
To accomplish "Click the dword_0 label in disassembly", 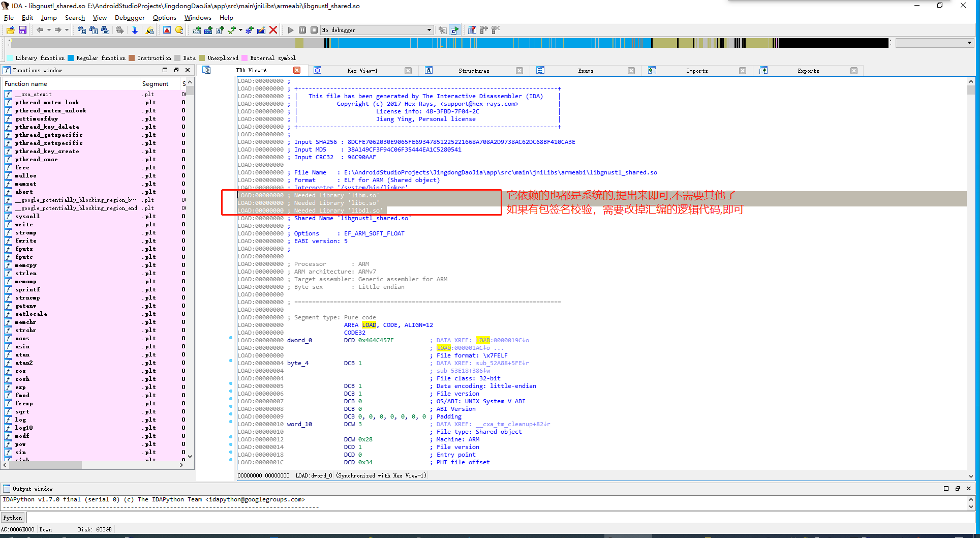I will click(x=299, y=340).
